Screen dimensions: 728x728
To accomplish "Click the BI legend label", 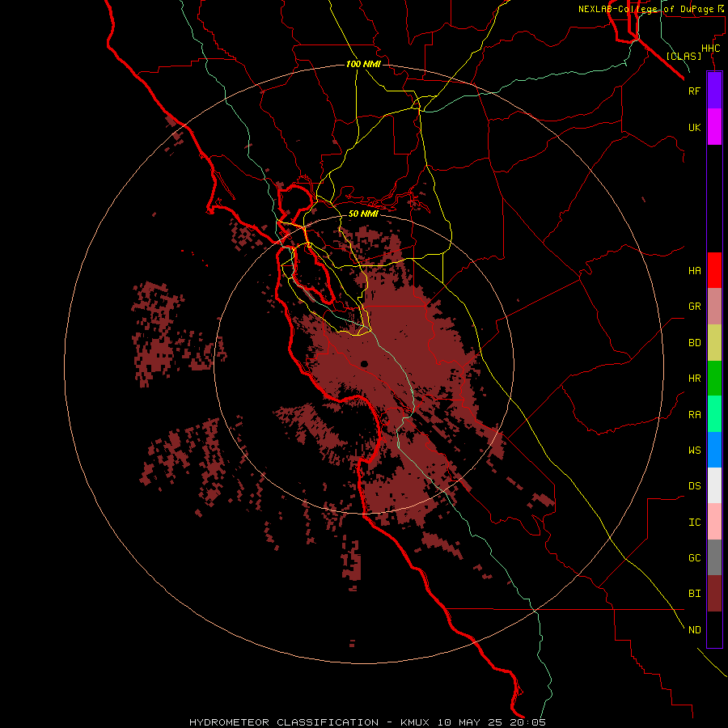I will 694,594.
